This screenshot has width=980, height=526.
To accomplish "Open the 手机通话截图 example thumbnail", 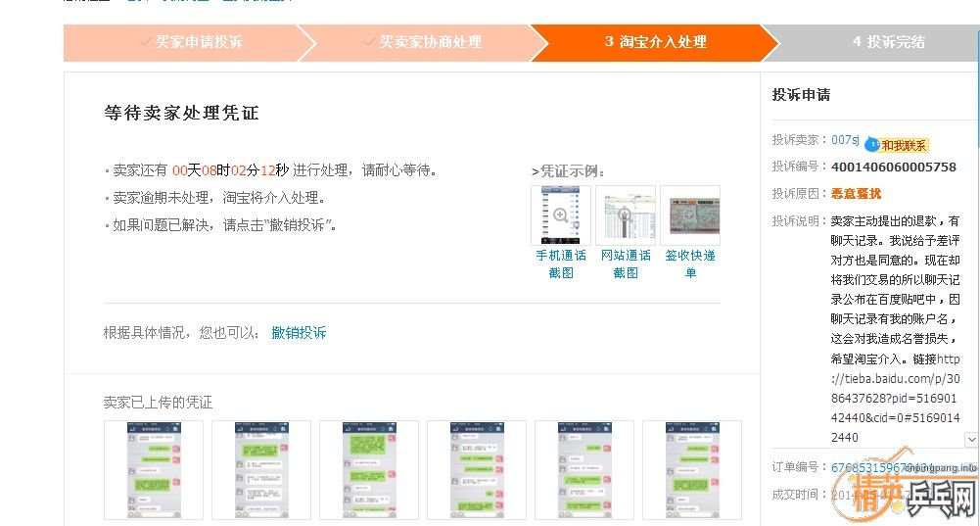I will click(x=561, y=215).
